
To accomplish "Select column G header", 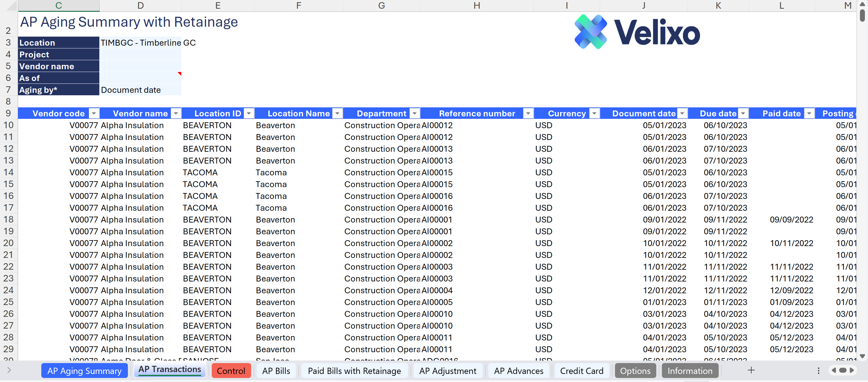I will (382, 5).
